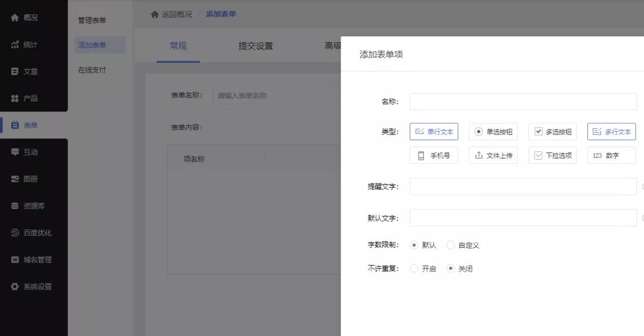Switch to 常规 tab
Image resolution: width=644 pixels, height=336 pixels.
click(178, 46)
